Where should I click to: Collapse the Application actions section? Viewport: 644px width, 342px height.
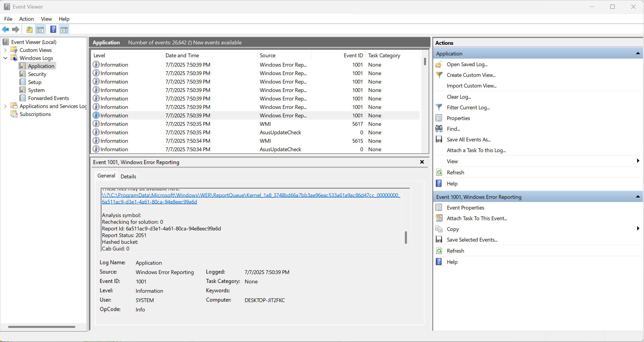click(x=637, y=53)
